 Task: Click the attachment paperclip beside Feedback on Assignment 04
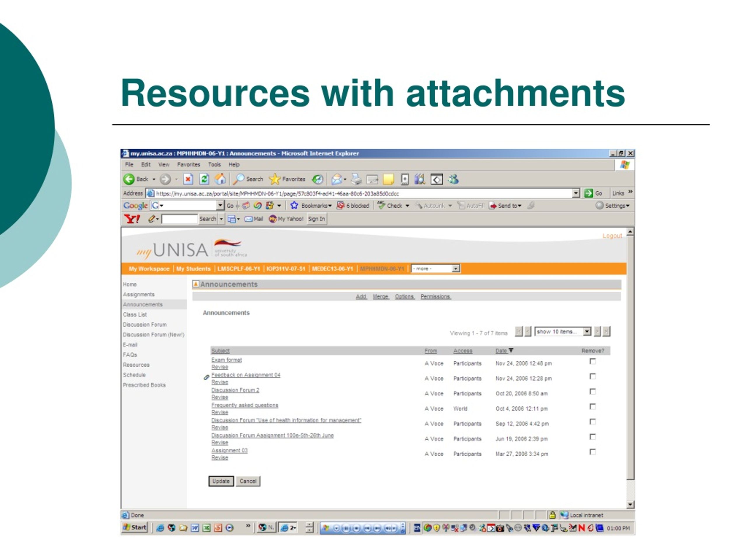point(206,377)
